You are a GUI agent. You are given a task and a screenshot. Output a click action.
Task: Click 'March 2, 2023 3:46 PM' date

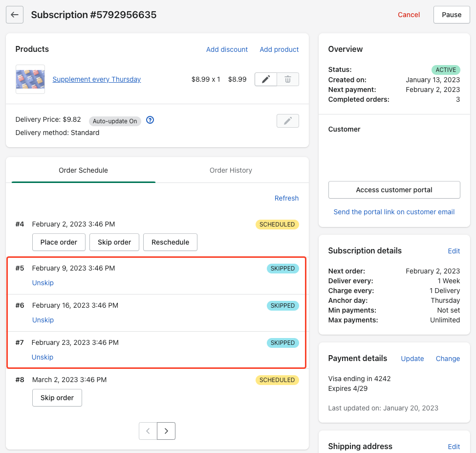point(69,380)
